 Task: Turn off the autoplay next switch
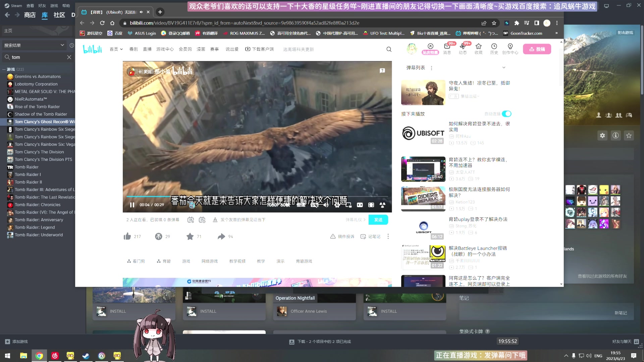(506, 114)
